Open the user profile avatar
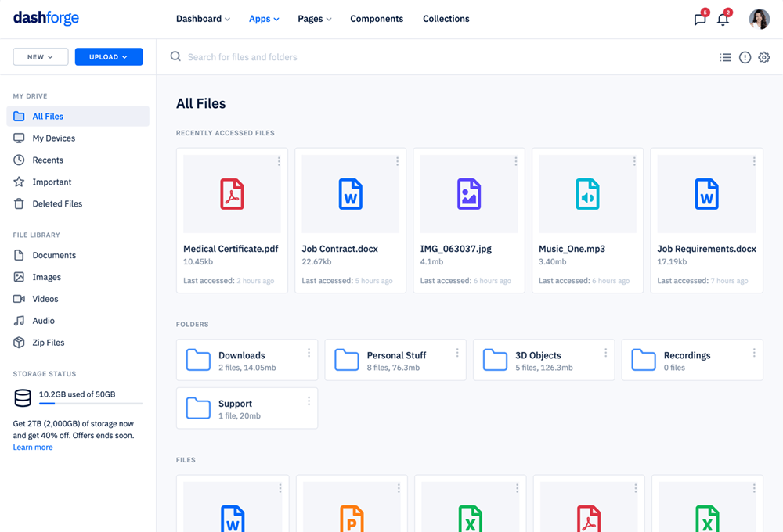 [759, 20]
